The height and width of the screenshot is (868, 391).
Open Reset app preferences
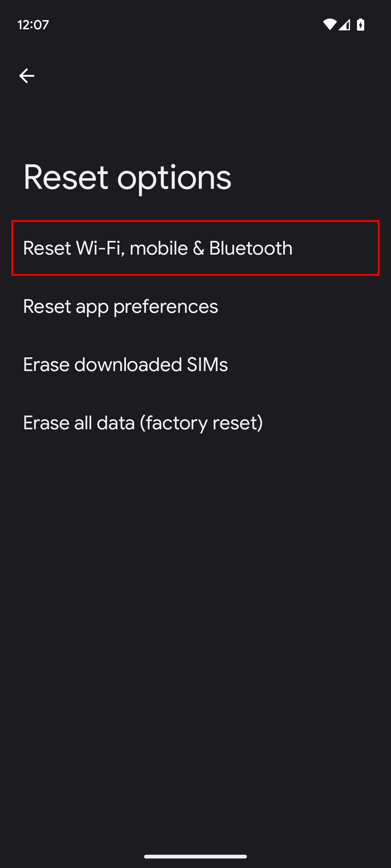click(195, 306)
